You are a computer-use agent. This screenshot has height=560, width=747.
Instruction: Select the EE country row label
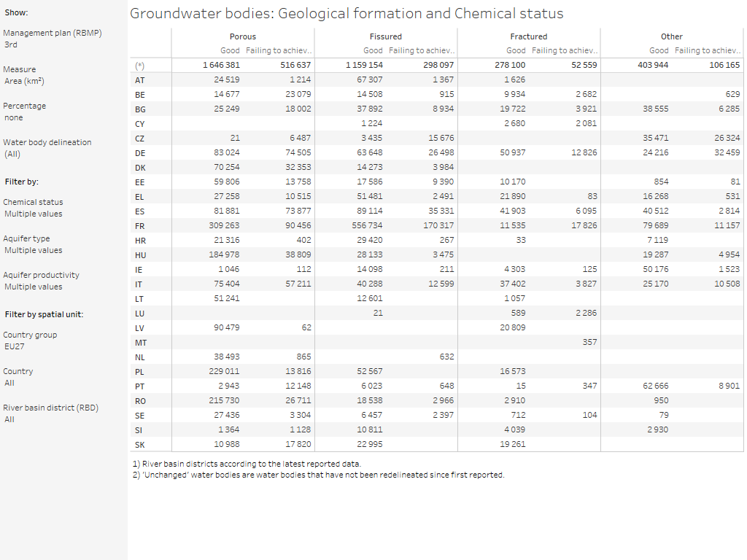click(x=139, y=182)
